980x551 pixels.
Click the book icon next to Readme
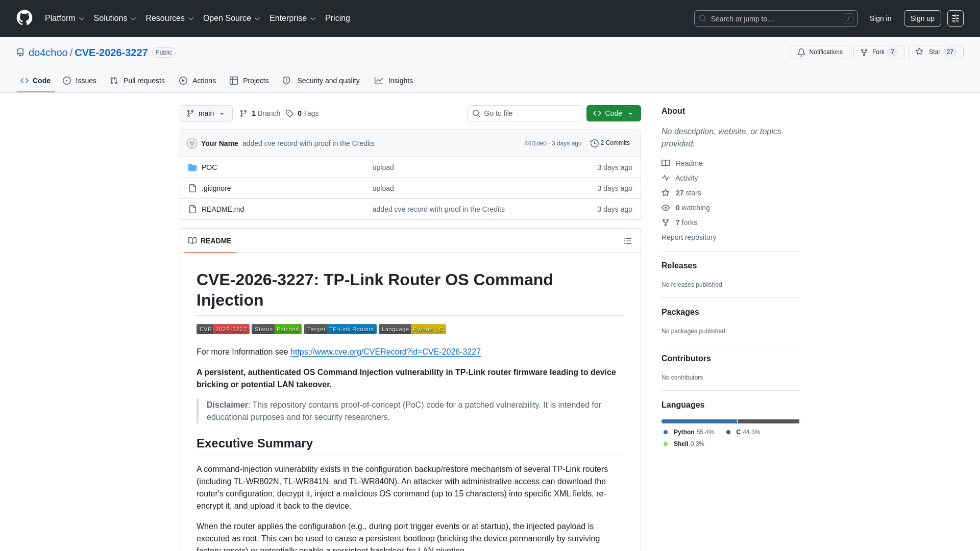(x=666, y=163)
